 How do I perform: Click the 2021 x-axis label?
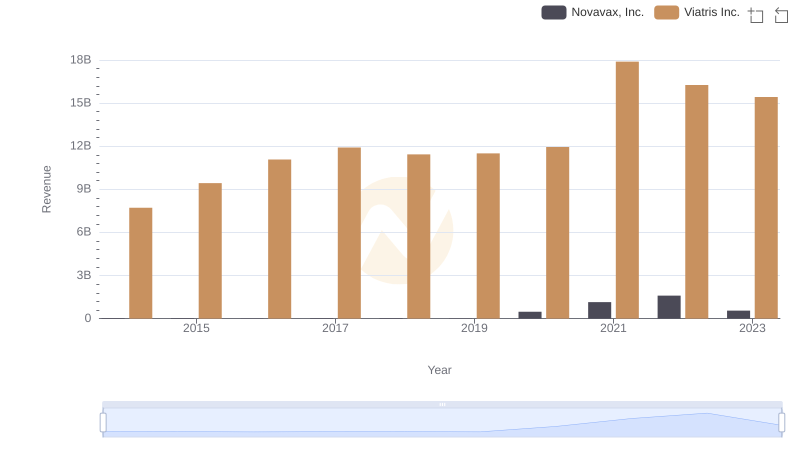point(613,328)
